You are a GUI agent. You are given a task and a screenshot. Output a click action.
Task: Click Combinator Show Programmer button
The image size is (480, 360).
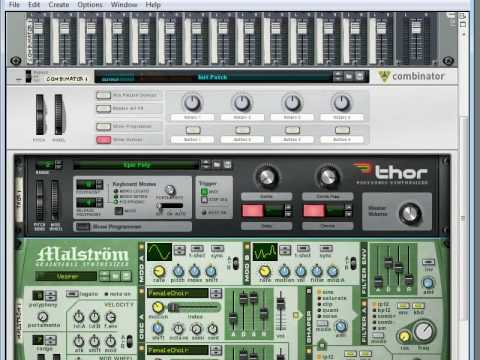pos(103,127)
